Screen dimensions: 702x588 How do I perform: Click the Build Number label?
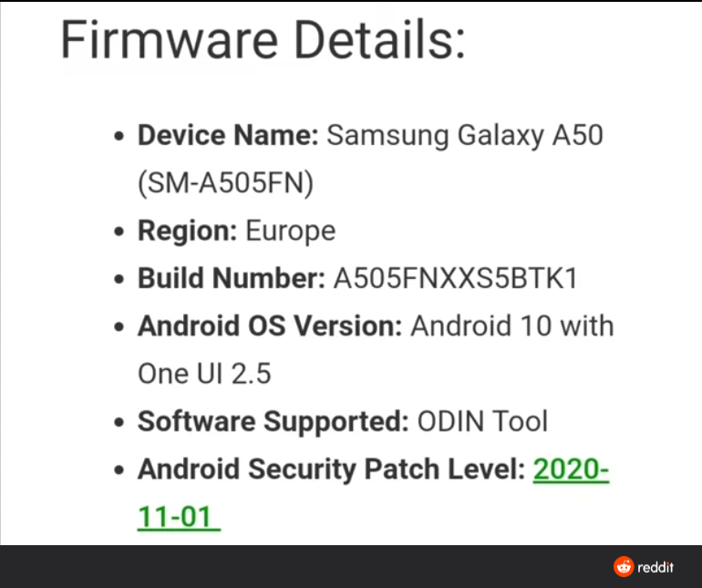tap(232, 278)
